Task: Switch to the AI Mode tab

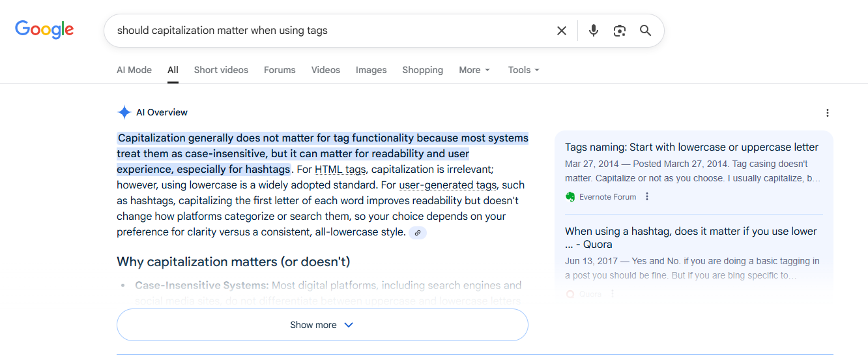Action: click(134, 70)
